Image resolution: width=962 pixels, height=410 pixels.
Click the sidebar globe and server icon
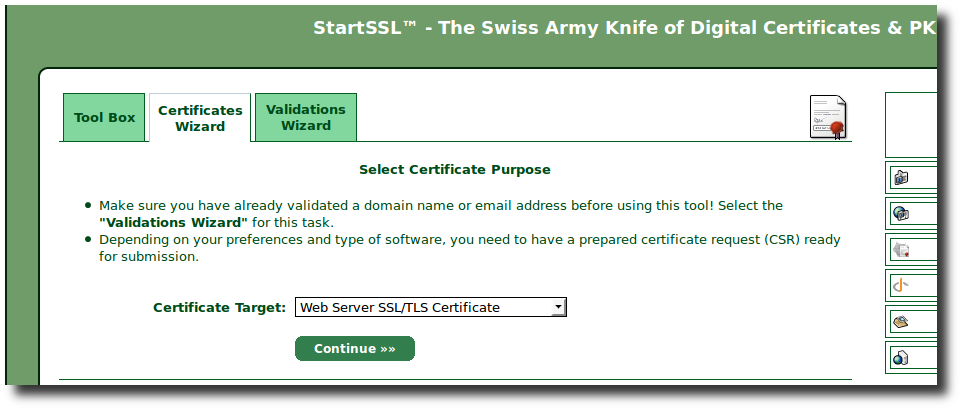[x=900, y=358]
